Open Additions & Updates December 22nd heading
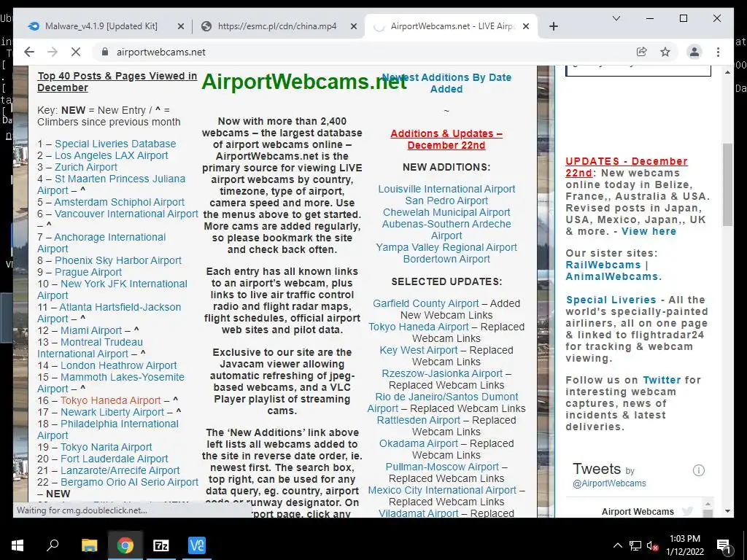Viewport: 747px width, 560px height. (x=446, y=139)
